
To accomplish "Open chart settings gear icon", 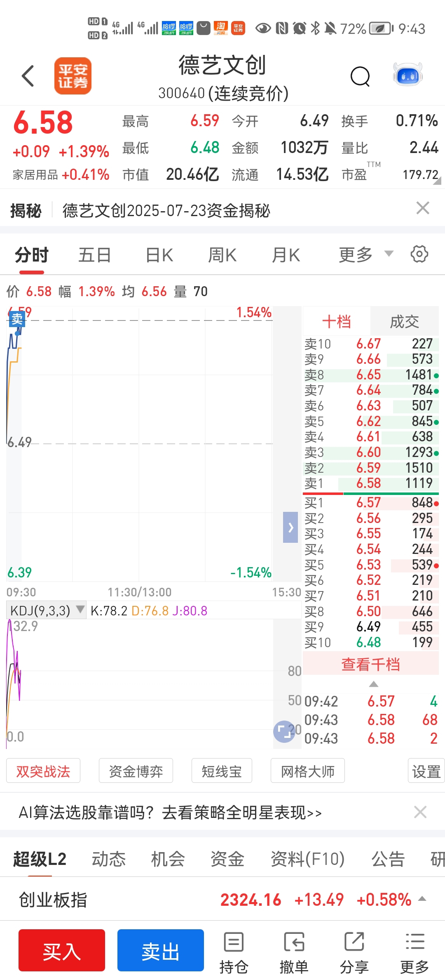I will (419, 254).
